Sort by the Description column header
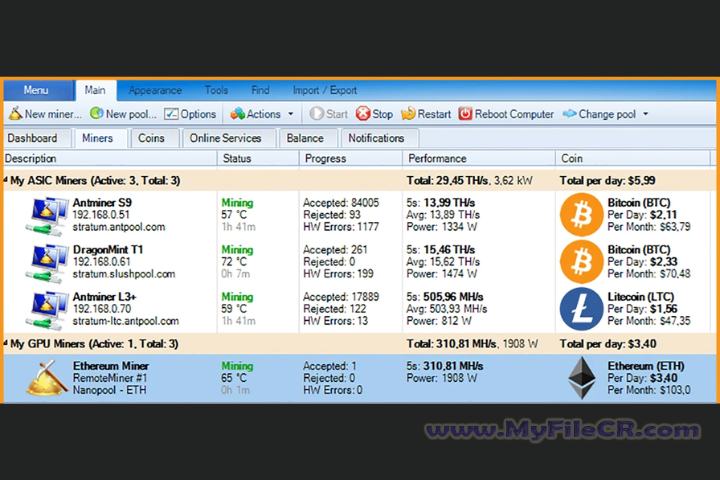This screenshot has width=720, height=480. tap(110, 158)
